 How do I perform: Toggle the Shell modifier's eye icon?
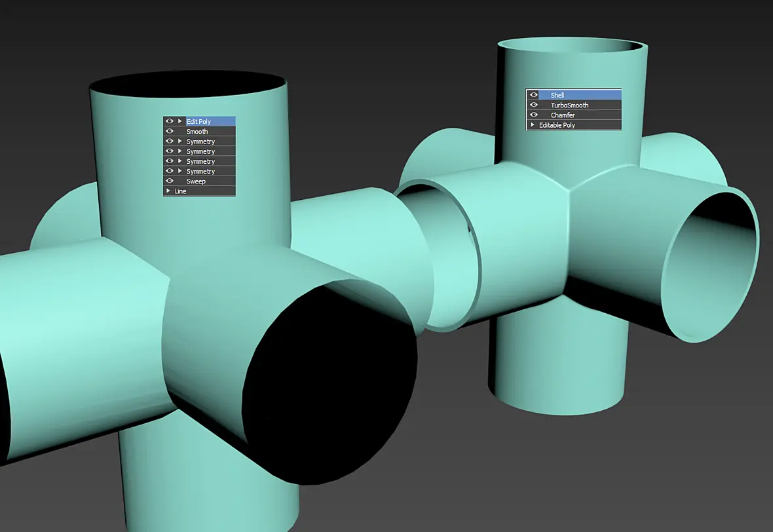533,94
